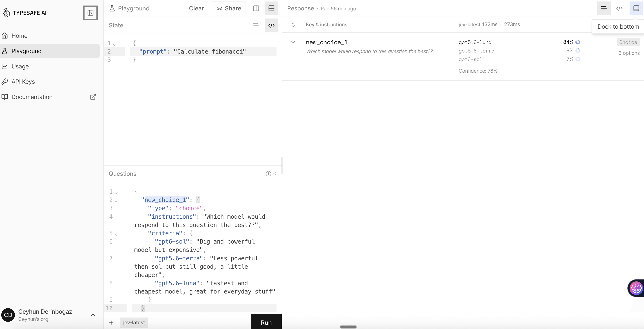Open the Usage page
The width and height of the screenshot is (644, 329).
50,66
